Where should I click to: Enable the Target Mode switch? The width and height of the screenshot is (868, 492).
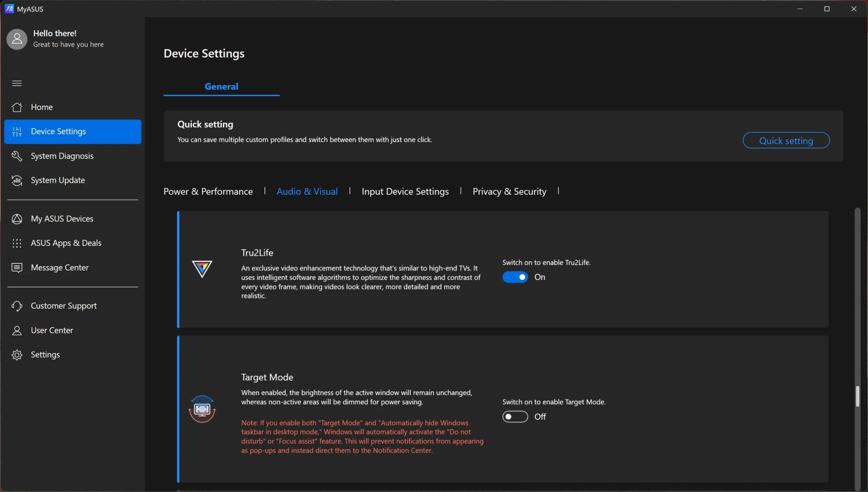(515, 417)
